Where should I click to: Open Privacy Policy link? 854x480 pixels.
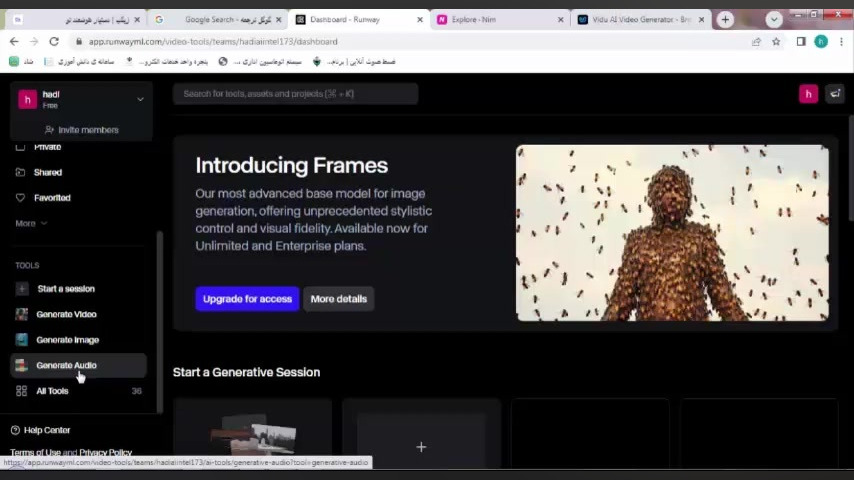(x=106, y=452)
